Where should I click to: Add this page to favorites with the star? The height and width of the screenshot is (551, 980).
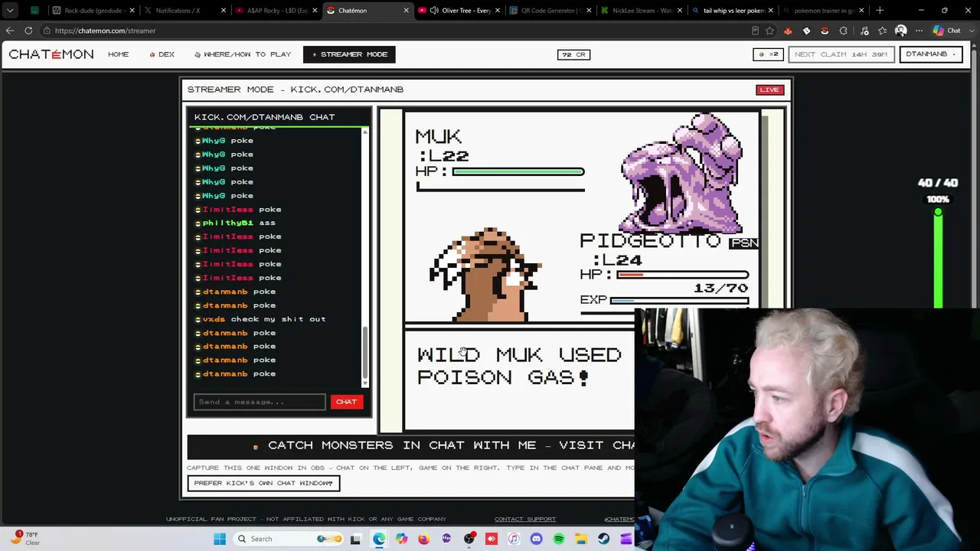[x=769, y=31]
